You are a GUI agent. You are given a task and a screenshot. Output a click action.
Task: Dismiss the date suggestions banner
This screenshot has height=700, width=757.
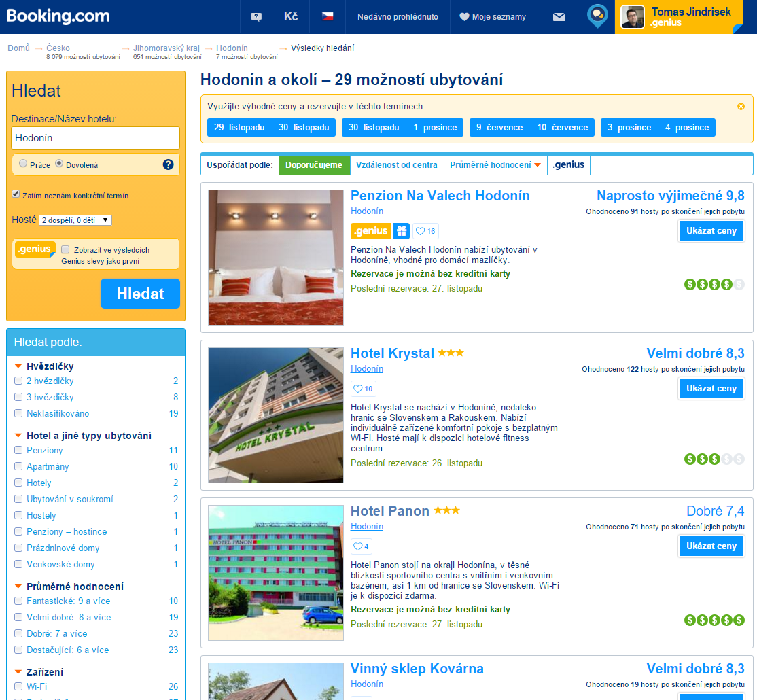pyautogui.click(x=741, y=106)
